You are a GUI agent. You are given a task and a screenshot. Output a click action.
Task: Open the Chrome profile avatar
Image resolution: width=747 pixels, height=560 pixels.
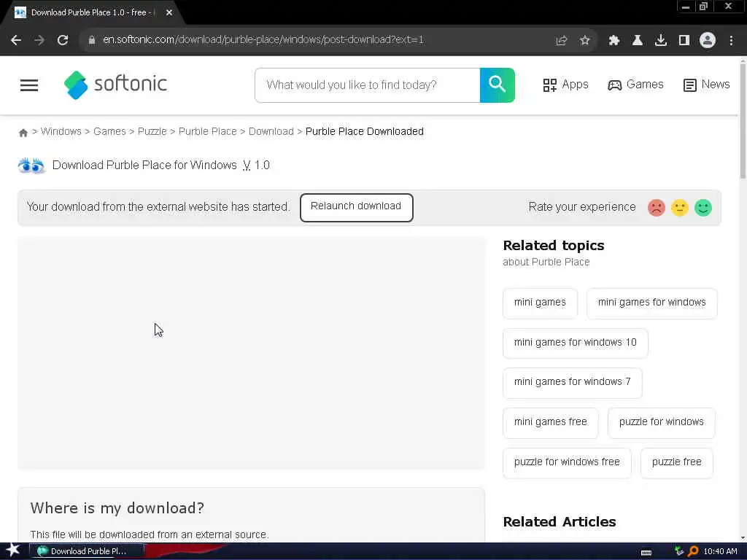[x=708, y=40]
